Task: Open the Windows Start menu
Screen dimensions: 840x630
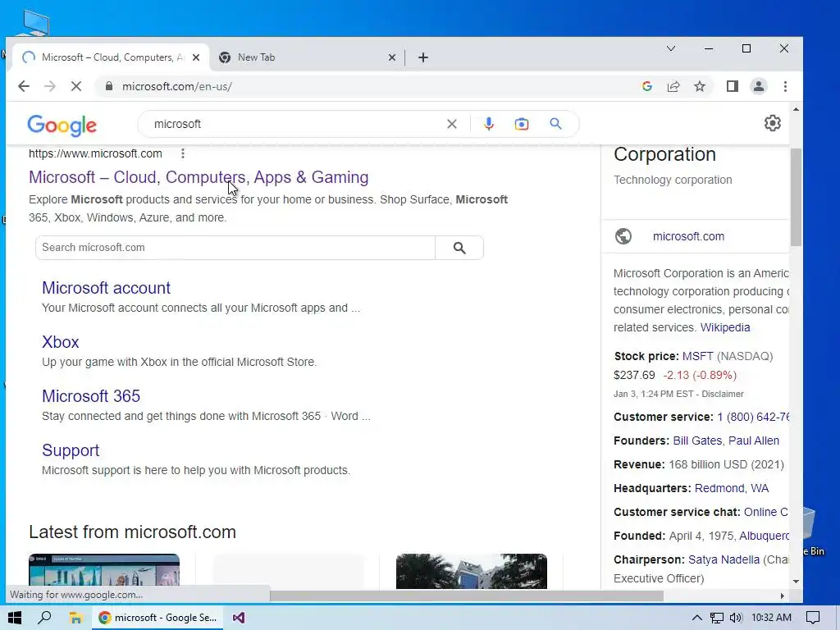Action: point(15,618)
